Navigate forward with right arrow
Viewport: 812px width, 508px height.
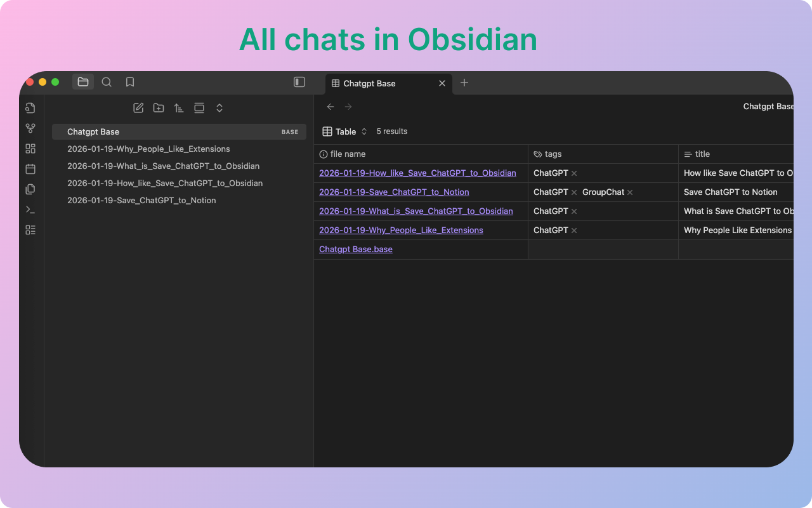tap(348, 107)
